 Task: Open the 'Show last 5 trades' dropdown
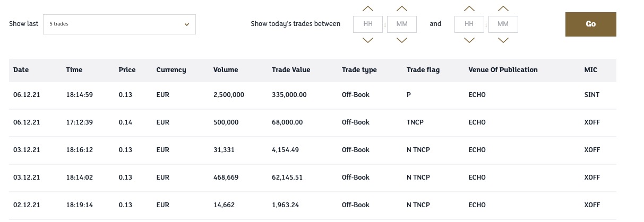(119, 24)
